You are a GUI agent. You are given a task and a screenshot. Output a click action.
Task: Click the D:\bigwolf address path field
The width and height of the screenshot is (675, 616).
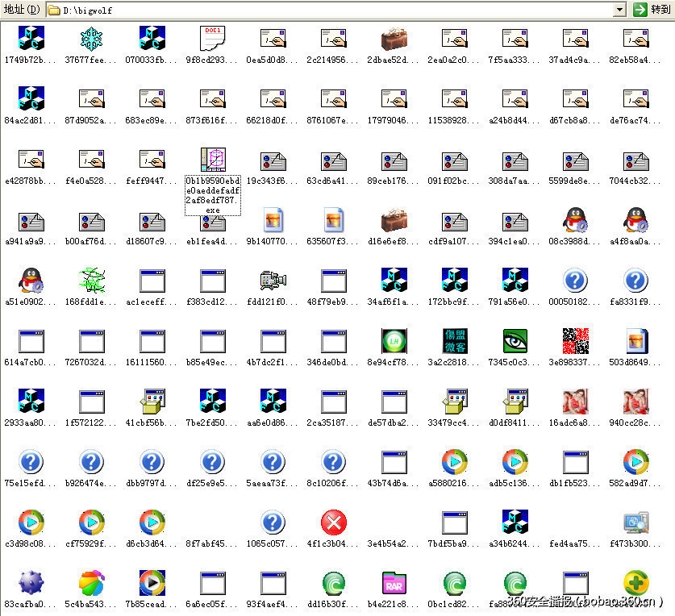[x=323, y=10]
